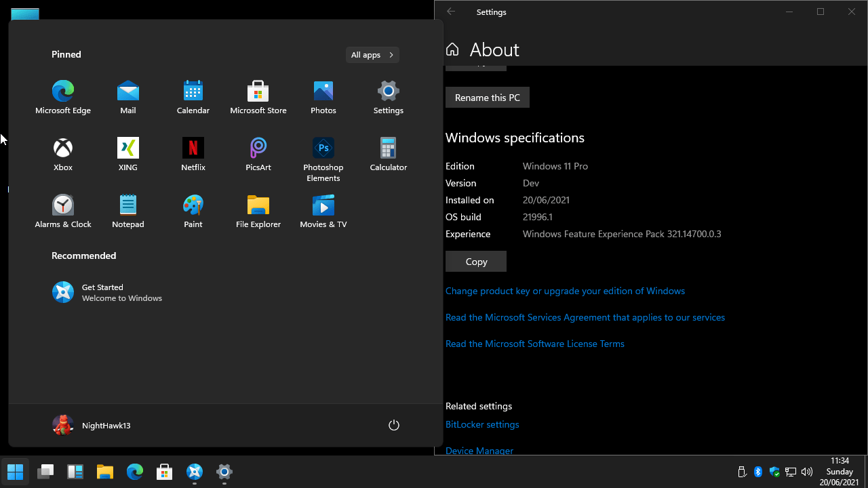The width and height of the screenshot is (868, 488).
Task: Switch to Get Started on taskbar
Action: pos(195,472)
